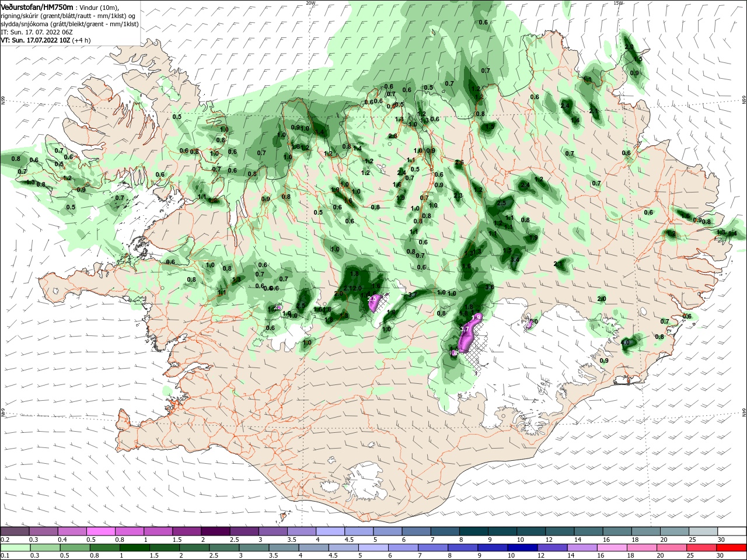Click the 3.6 precipitation value on map
Screen dimensions: 747x560
[x=490, y=287]
